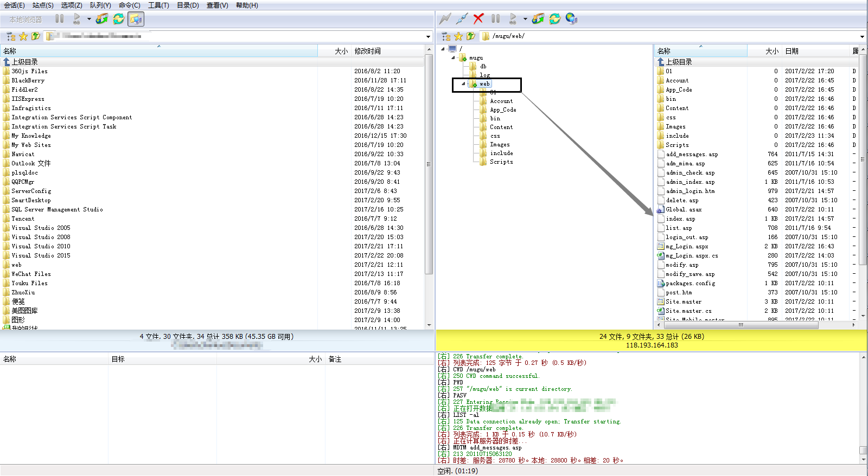Toggle folder tree icon in local pane
The height and width of the screenshot is (476, 868).
(x=11, y=36)
